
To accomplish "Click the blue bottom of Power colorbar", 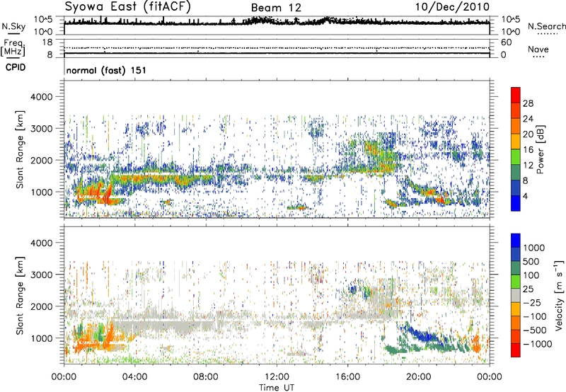I will [516, 203].
